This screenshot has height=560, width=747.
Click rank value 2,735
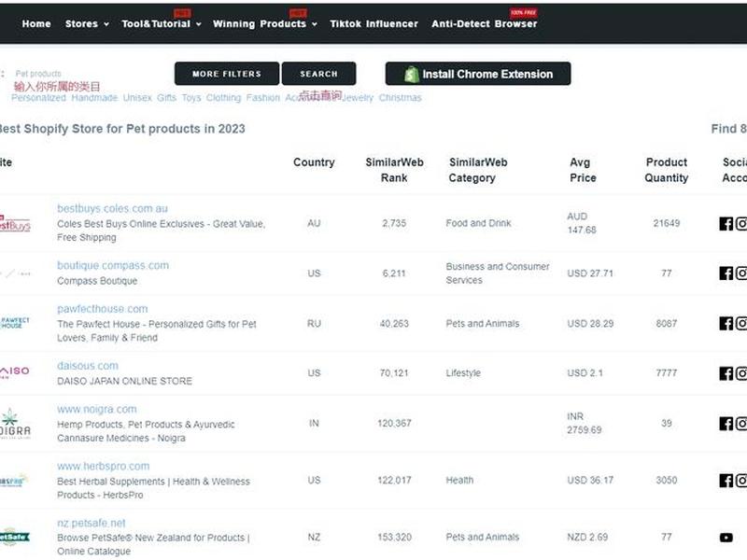[x=394, y=223]
